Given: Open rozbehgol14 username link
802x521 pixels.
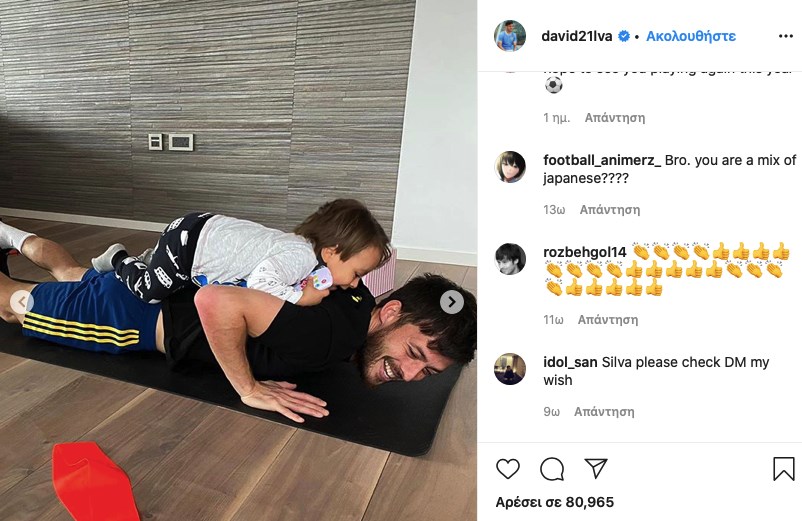Looking at the screenshot, I should point(585,252).
